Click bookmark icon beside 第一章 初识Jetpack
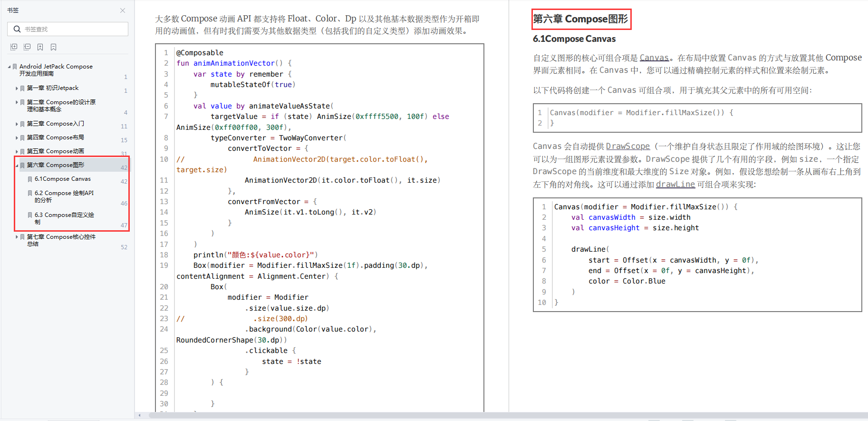 22,88
